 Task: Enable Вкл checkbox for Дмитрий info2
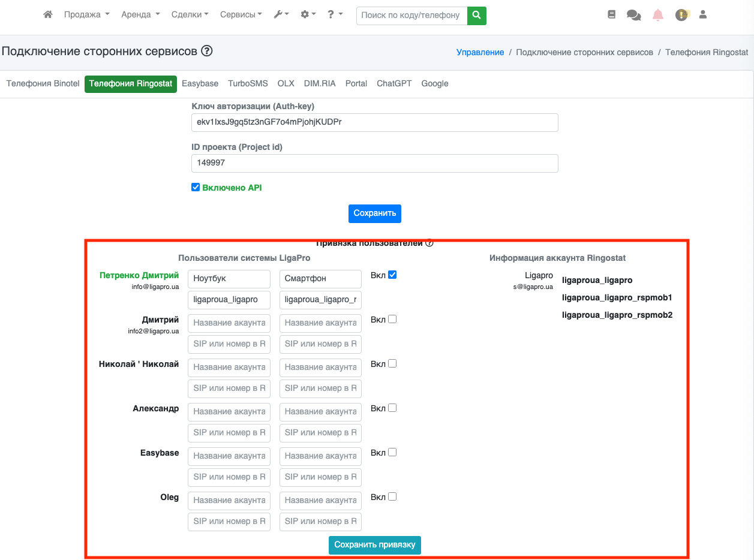point(392,320)
